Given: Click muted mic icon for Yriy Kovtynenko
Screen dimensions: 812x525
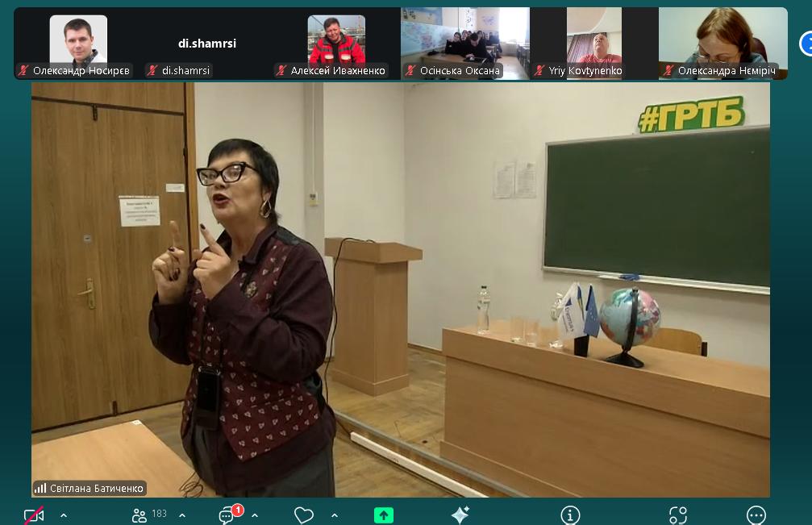Looking at the screenshot, I should (x=539, y=70).
